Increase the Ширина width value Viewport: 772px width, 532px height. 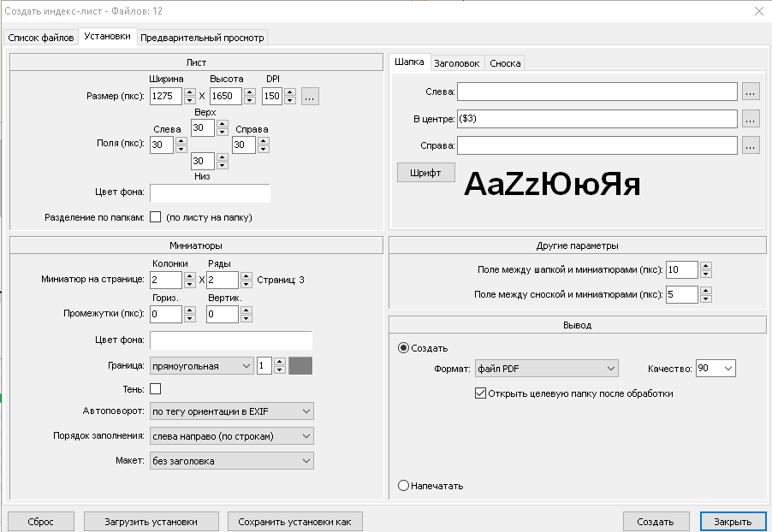(x=190, y=92)
